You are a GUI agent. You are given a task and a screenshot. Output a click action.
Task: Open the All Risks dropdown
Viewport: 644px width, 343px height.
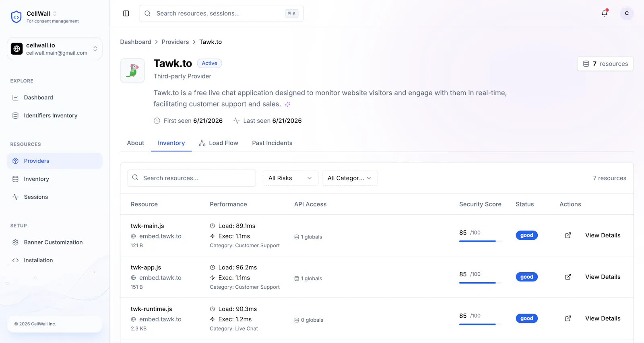[x=290, y=178]
